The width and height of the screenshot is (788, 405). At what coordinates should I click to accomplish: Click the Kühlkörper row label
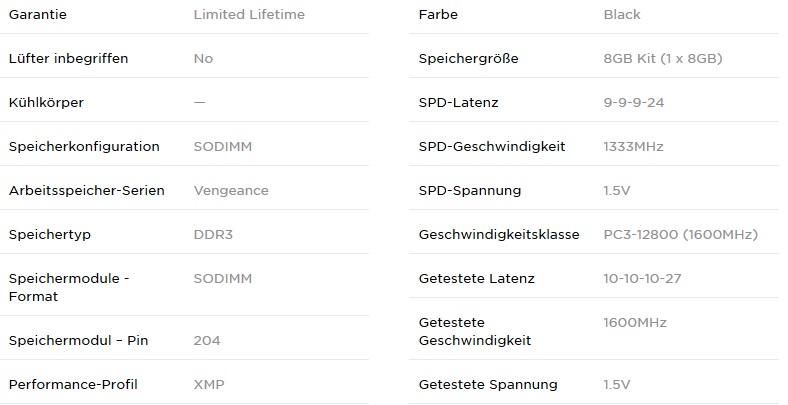tap(46, 102)
